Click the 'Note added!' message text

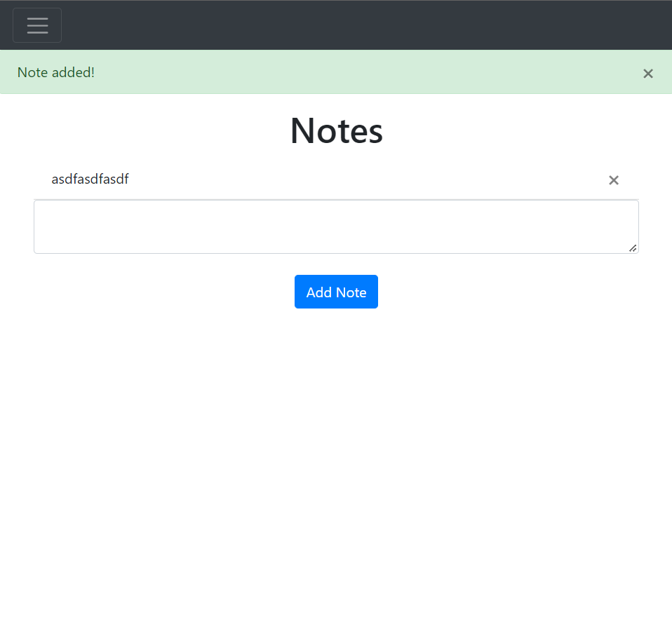(x=55, y=72)
